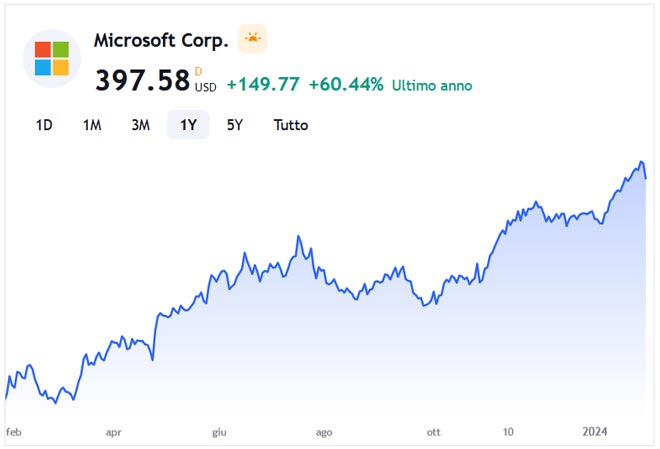This screenshot has width=660, height=449.
Task: Click the giu marker on time axis
Action: coord(219,432)
